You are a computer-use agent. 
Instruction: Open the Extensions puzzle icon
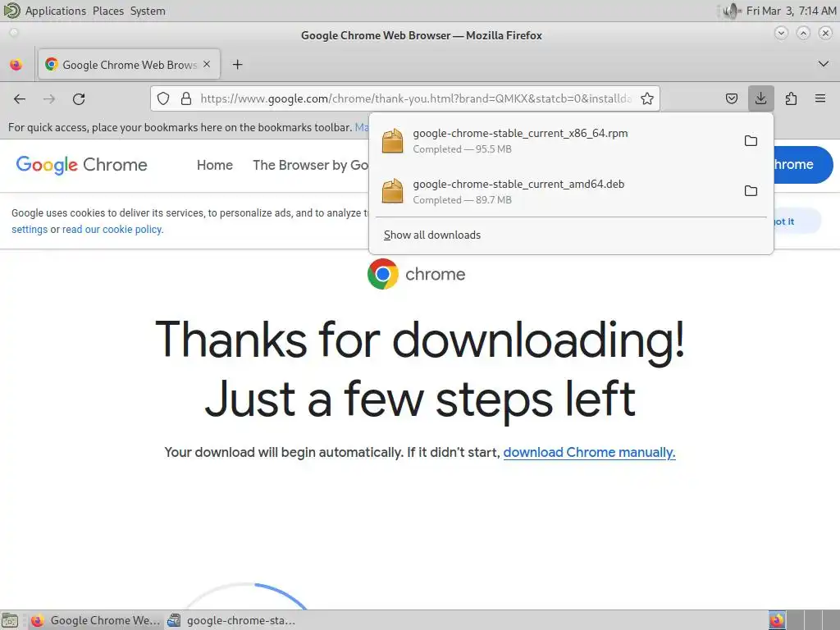792,98
